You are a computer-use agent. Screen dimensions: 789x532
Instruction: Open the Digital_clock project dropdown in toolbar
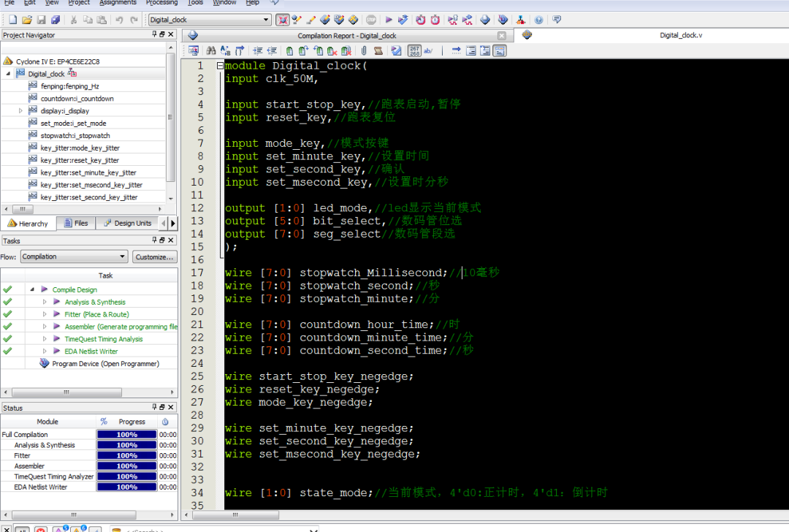[x=266, y=20]
